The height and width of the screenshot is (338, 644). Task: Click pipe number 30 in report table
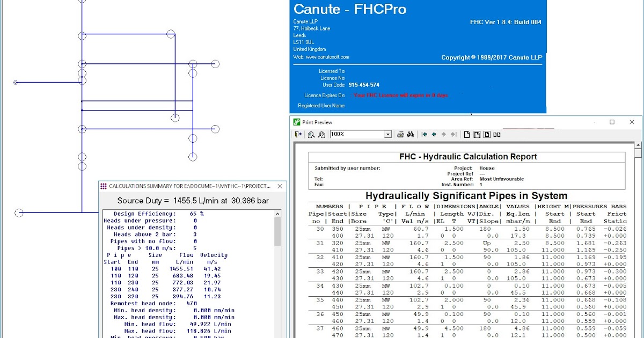coord(320,229)
